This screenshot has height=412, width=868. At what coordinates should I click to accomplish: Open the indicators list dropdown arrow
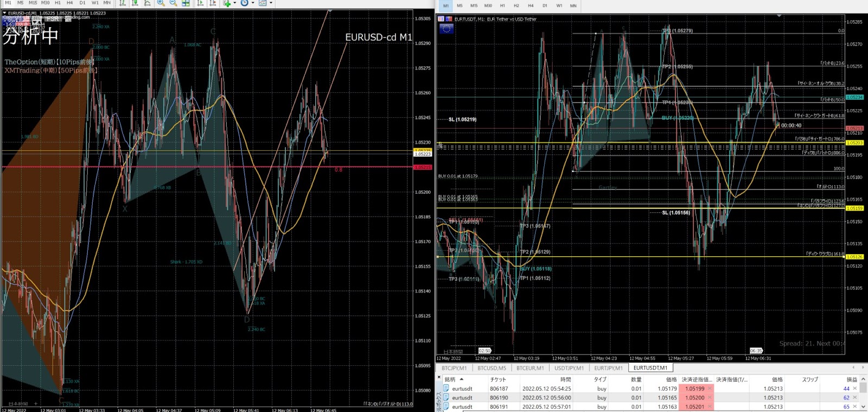[234, 3]
